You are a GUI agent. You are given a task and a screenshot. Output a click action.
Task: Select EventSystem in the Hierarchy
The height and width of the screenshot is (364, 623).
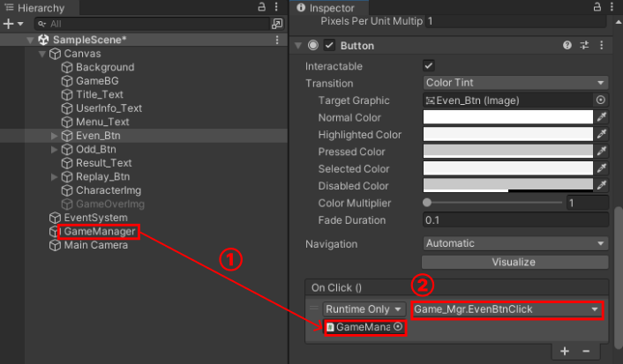(96, 218)
